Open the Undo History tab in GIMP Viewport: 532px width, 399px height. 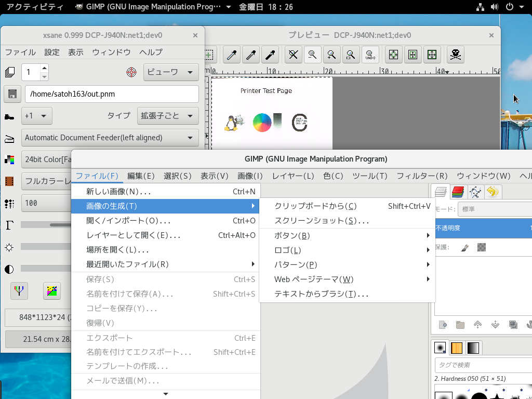tap(493, 192)
